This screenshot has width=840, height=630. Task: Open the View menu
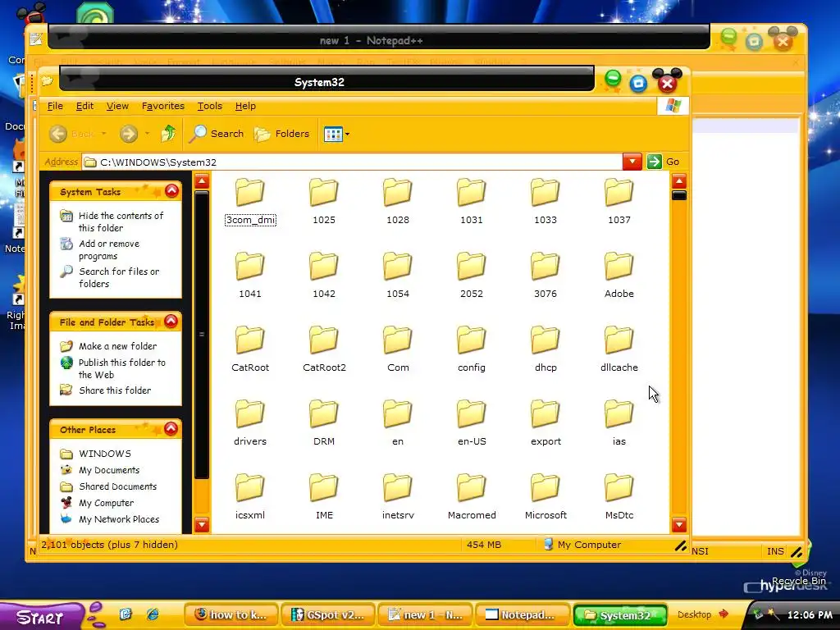(117, 106)
